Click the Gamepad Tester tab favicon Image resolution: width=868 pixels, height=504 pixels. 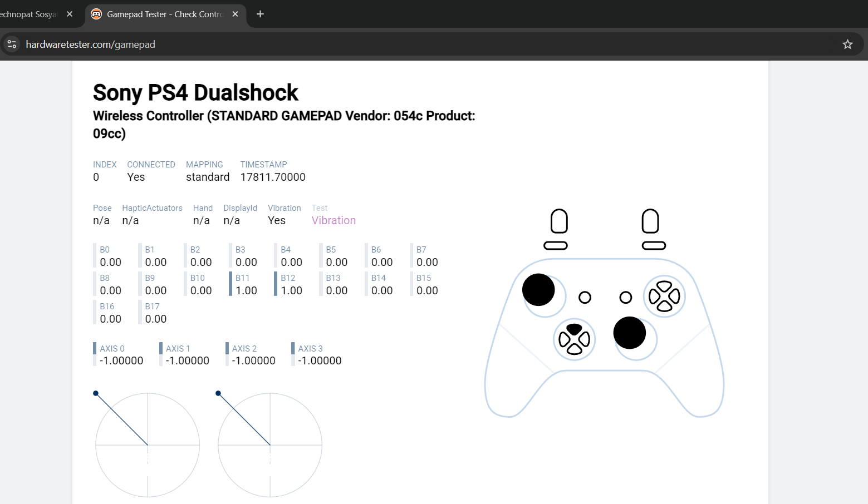(x=96, y=14)
